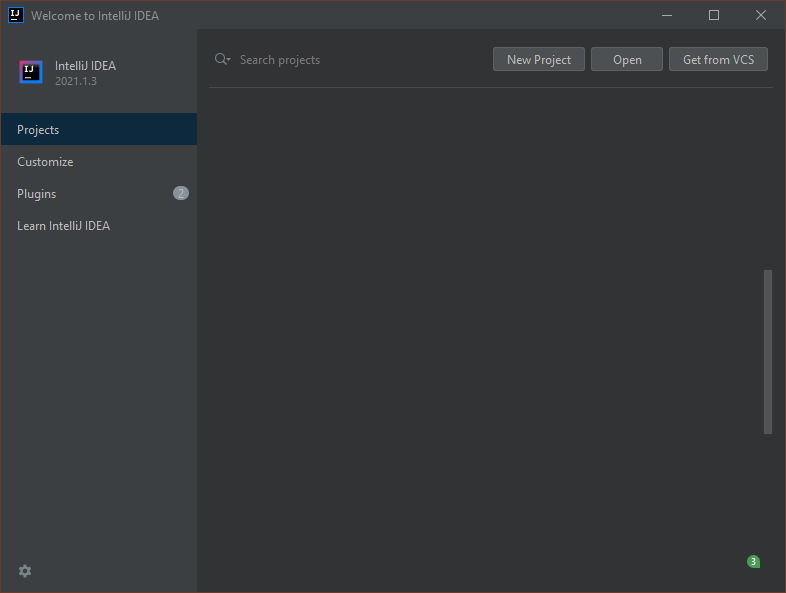Click the version text 2021.1.3
786x593 pixels.
[x=76, y=81]
